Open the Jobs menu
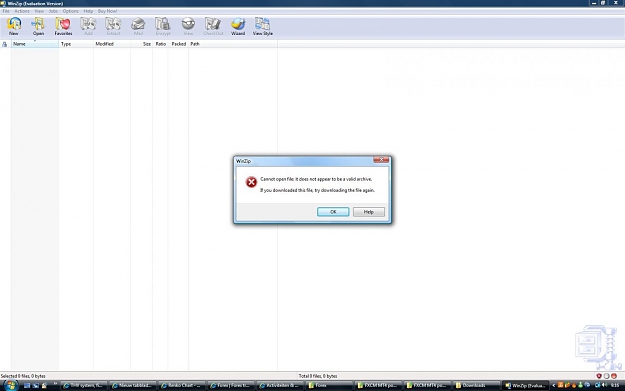Viewport: 625px width, 391px height. (x=53, y=11)
